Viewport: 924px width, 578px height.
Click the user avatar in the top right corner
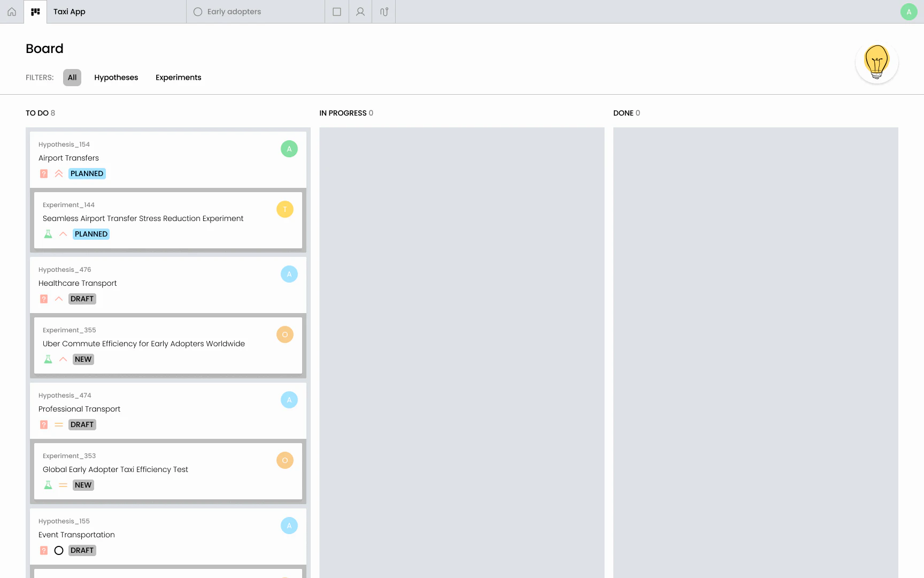[908, 11]
